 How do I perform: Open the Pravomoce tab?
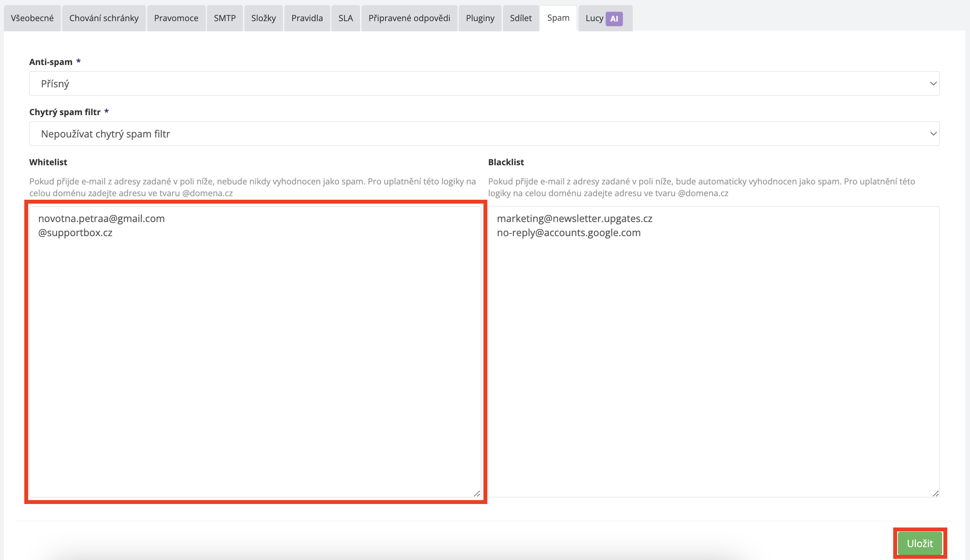click(176, 18)
